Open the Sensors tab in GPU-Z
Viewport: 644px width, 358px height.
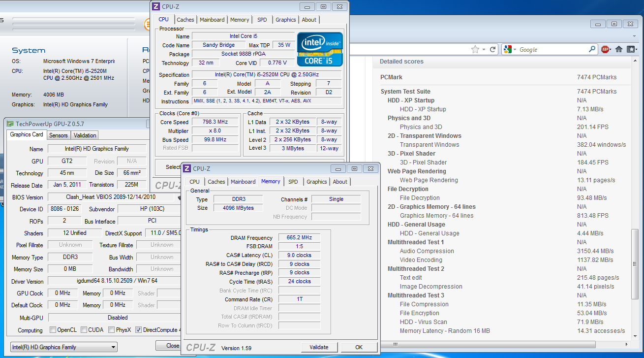[x=59, y=135]
